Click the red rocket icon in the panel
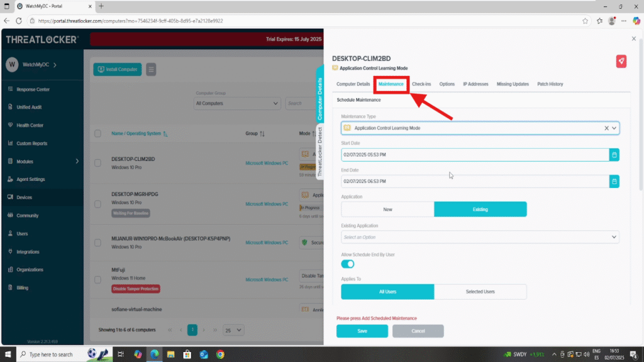Viewport: 644px width, 362px height. pos(621,61)
